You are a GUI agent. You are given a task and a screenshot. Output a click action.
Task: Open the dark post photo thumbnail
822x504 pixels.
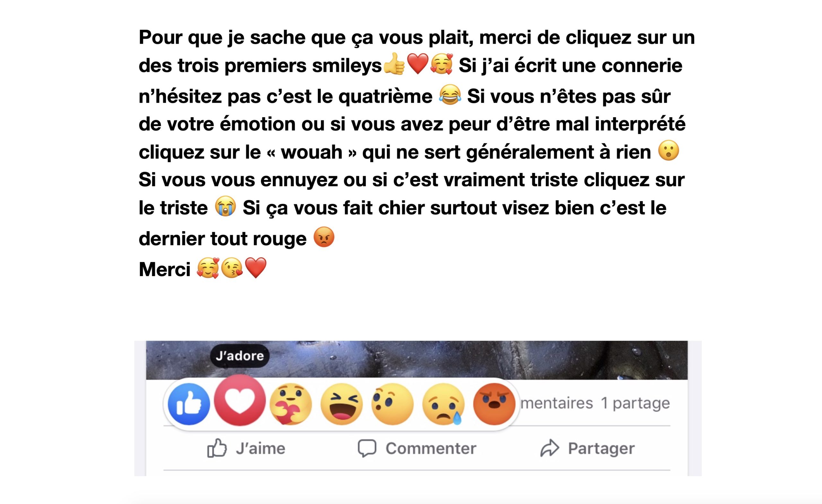[x=417, y=360]
